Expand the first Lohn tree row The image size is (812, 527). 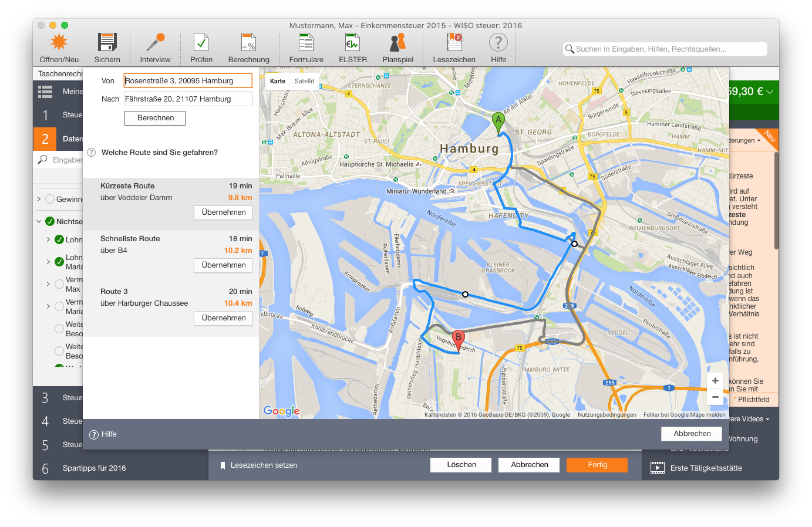(x=48, y=239)
